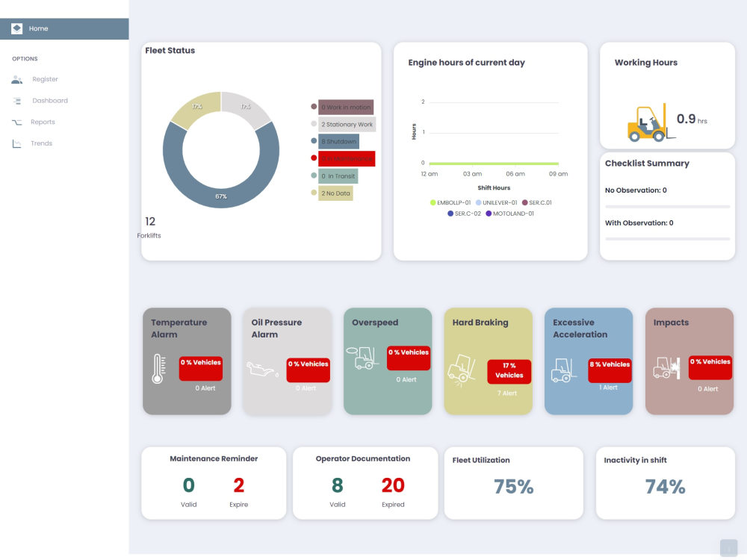Click Maintenance Reminder expire count 2

(239, 485)
